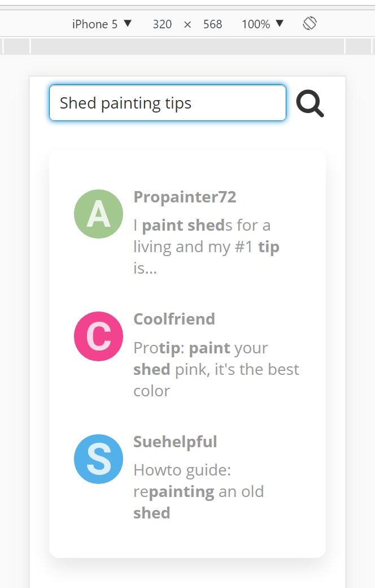Focus the 'Shed painting tips' search box
Screen dimensions: 375x588
click(x=167, y=103)
